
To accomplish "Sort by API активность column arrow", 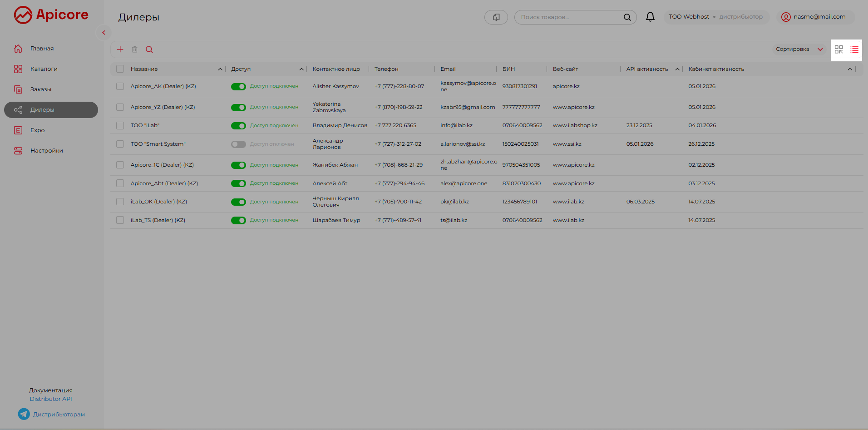I will (x=677, y=69).
